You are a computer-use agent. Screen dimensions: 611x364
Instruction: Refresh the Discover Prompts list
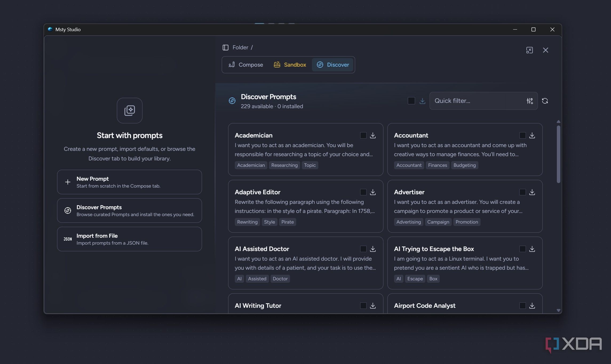(545, 101)
